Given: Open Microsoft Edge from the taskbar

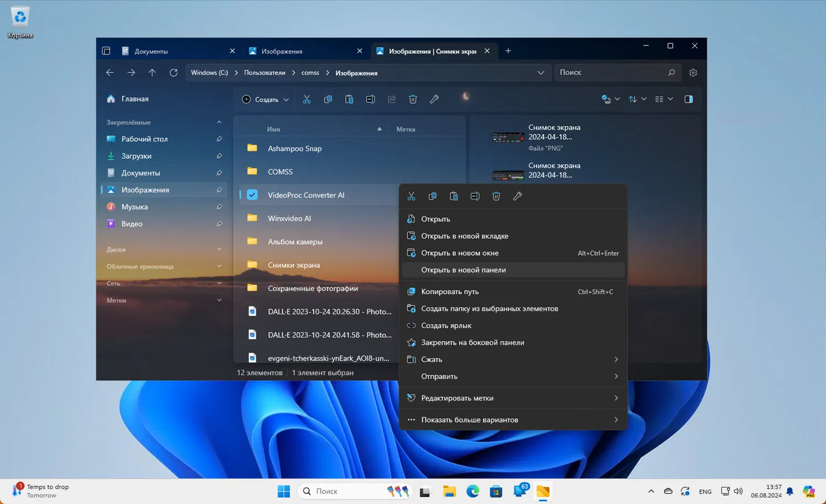Looking at the screenshot, I should coord(472,491).
